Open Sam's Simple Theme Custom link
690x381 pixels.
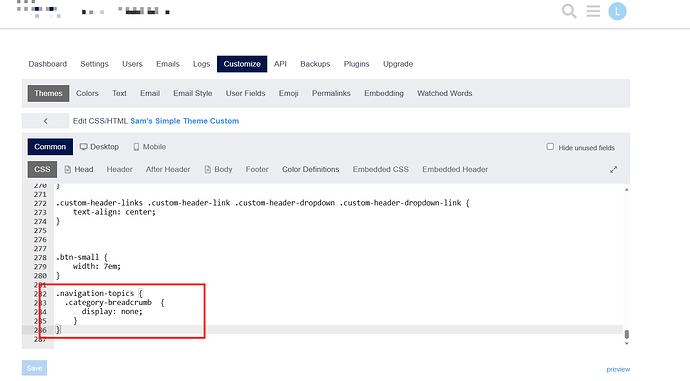click(x=184, y=121)
